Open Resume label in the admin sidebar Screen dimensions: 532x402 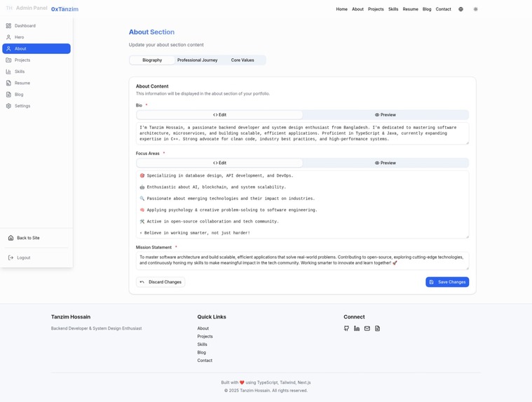point(22,83)
